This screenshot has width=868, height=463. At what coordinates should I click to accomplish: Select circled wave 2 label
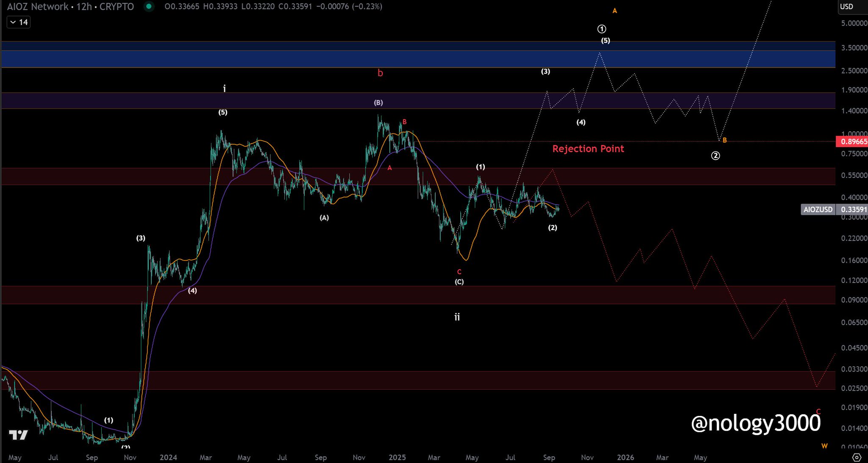point(715,156)
